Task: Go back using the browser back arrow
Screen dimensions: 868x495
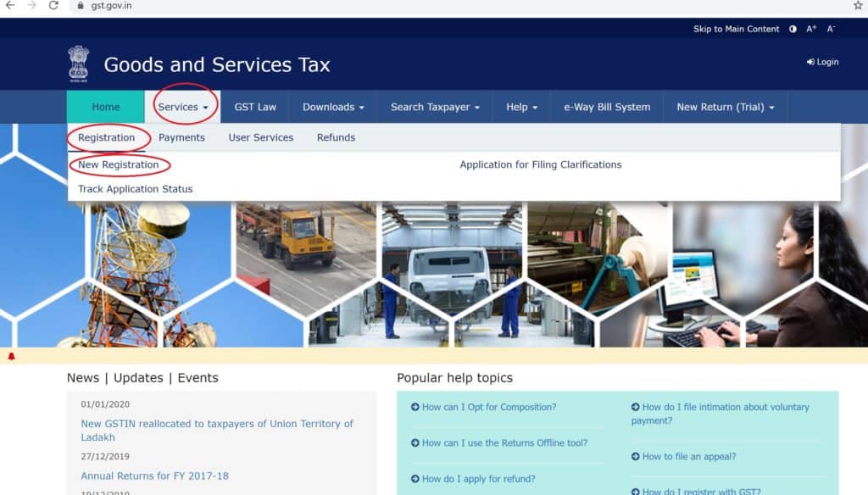Action: (x=10, y=6)
